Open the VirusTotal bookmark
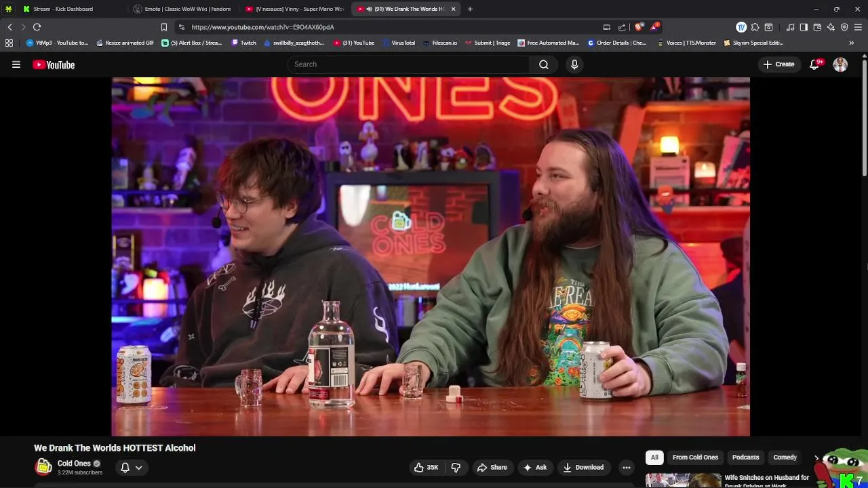The width and height of the screenshot is (868, 488). [399, 43]
